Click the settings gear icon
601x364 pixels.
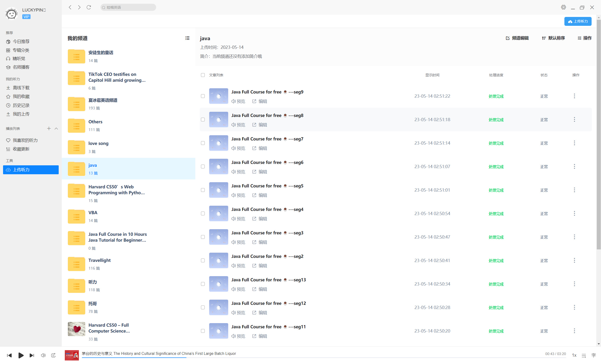coord(563,7)
